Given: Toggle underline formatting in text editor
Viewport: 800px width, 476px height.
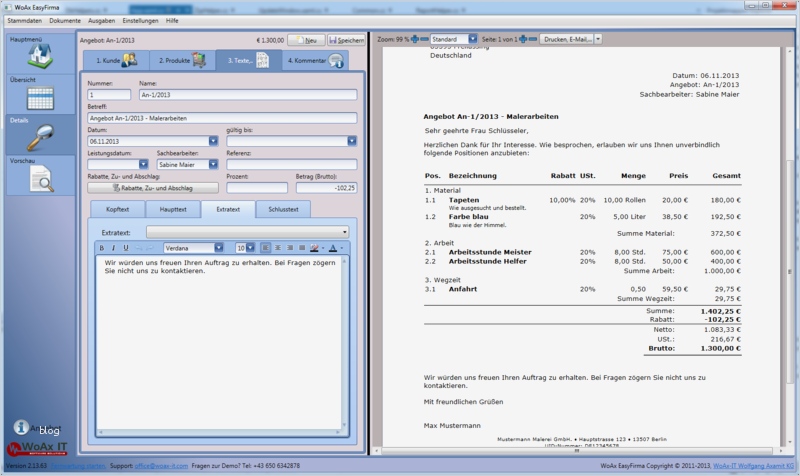Looking at the screenshot, I should [125, 247].
